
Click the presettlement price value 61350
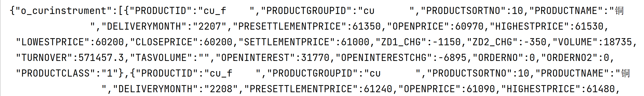tap(366, 27)
